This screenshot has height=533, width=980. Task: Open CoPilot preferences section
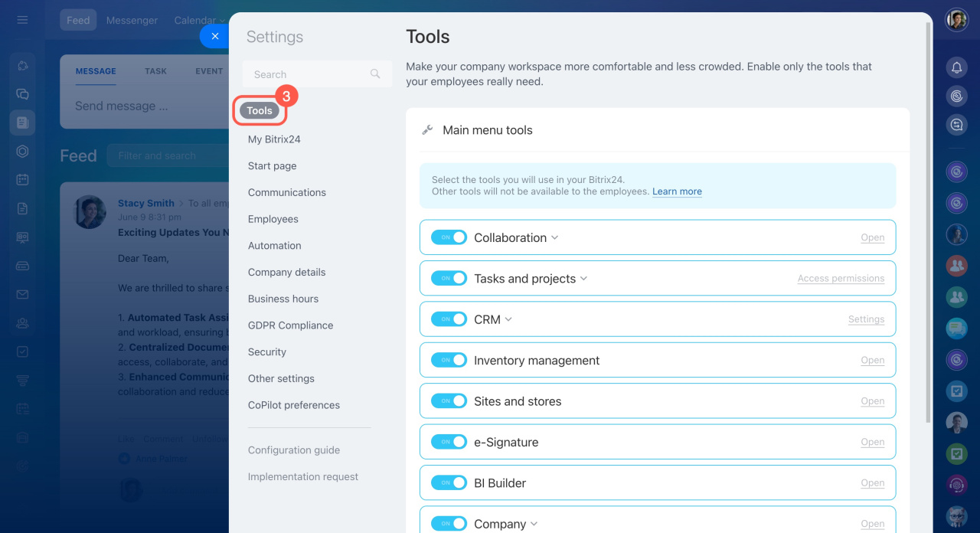[x=294, y=405]
